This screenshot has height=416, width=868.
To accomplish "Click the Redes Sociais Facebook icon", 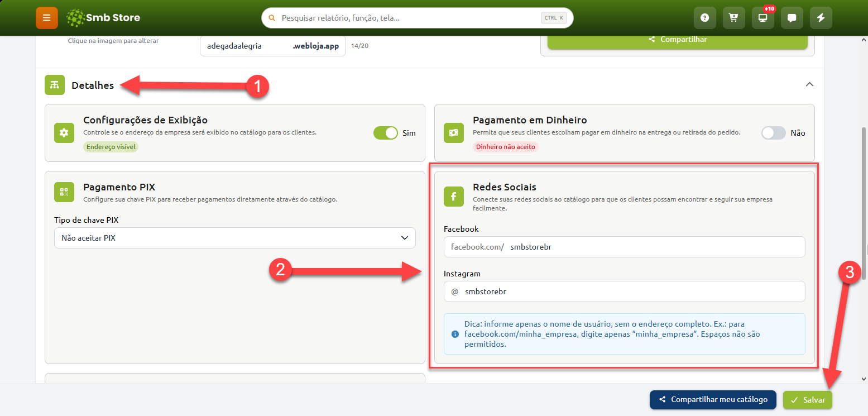I will (x=454, y=197).
